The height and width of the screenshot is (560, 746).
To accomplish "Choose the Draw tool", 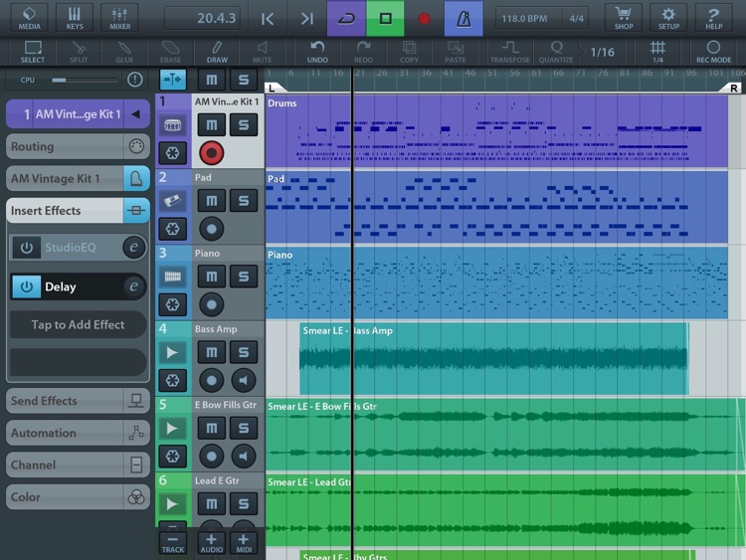I will pyautogui.click(x=217, y=52).
